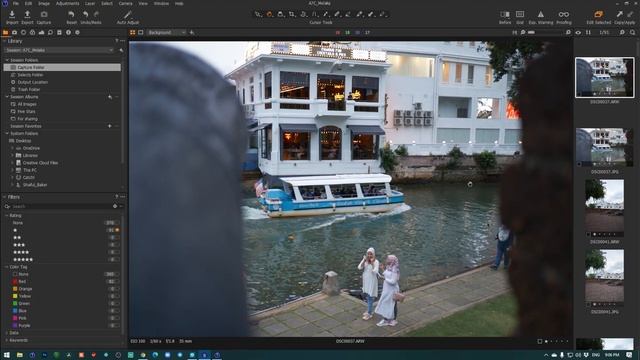
Task: Collapse the Session Albums group
Action: pyautogui.click(x=7, y=97)
